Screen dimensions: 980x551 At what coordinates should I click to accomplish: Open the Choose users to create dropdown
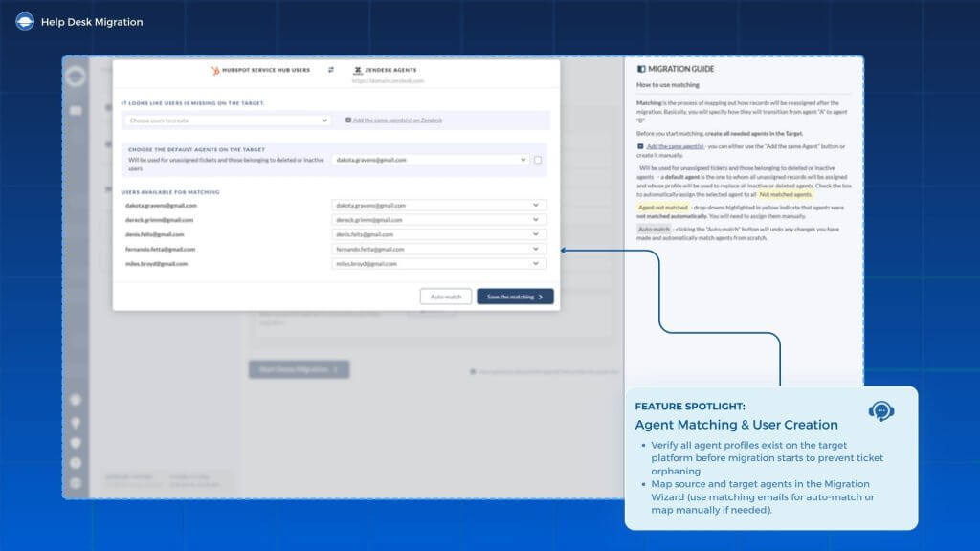[228, 120]
